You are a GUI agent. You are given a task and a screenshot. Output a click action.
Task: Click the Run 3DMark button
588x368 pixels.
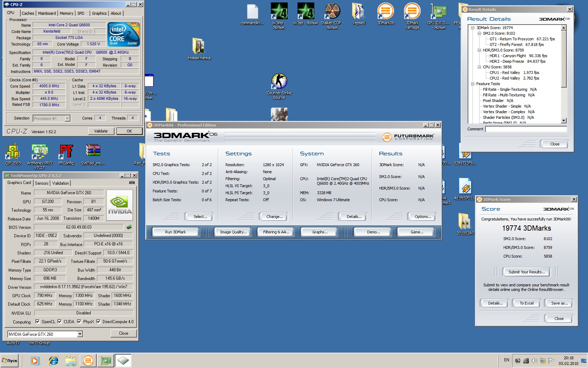point(175,232)
